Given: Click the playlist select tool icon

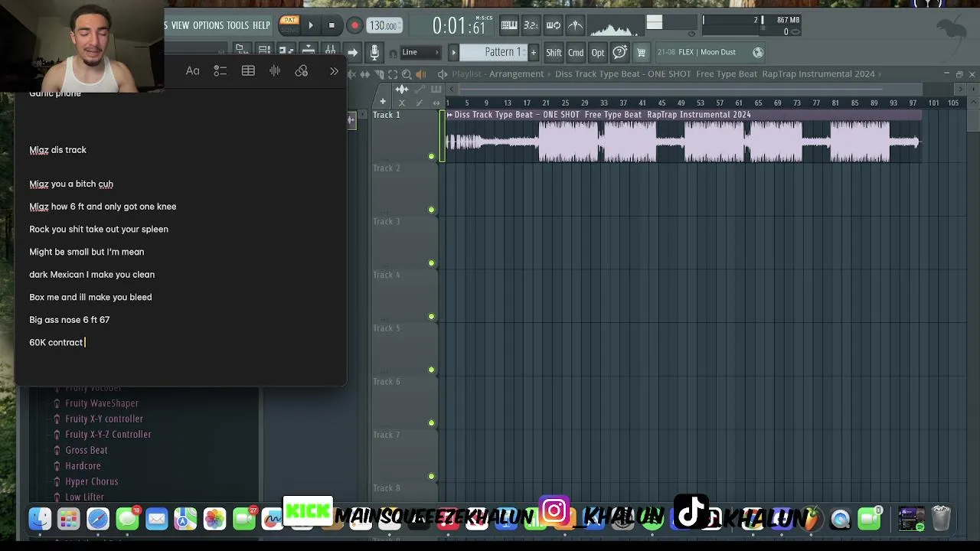Looking at the screenshot, I should (x=393, y=74).
